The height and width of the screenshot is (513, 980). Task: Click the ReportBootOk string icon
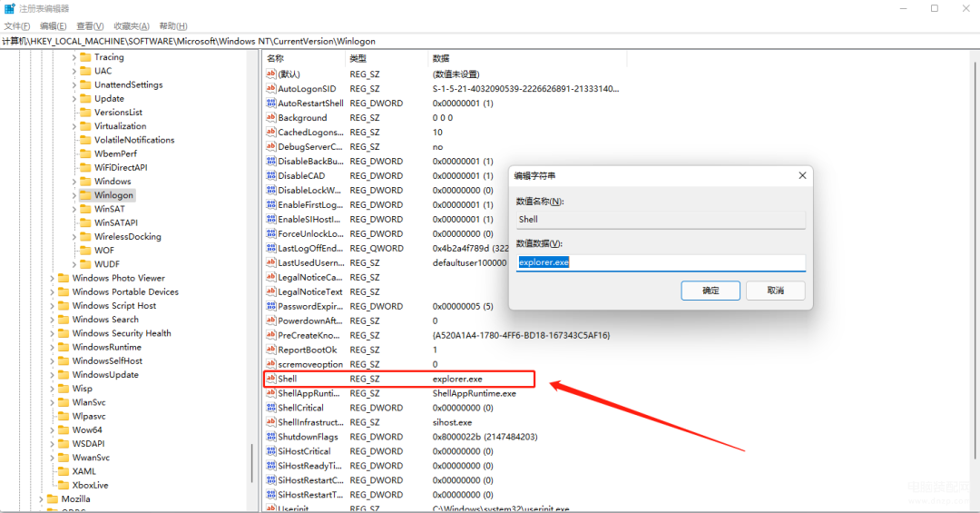pyautogui.click(x=270, y=350)
